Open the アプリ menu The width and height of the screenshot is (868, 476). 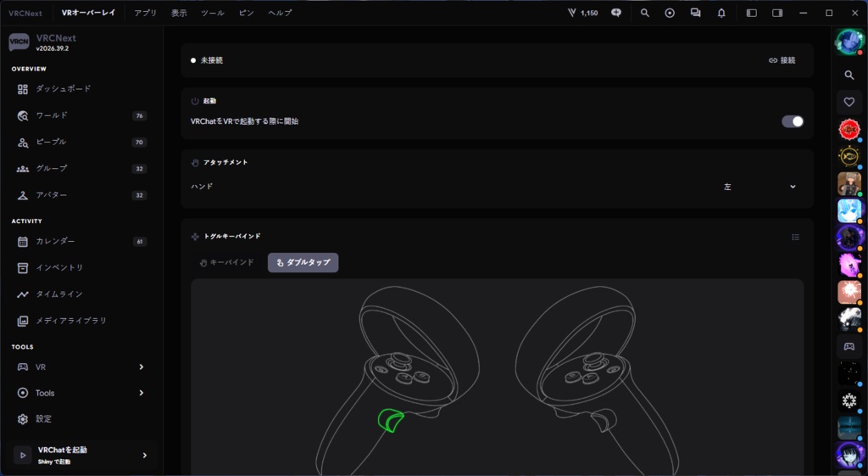click(x=146, y=13)
